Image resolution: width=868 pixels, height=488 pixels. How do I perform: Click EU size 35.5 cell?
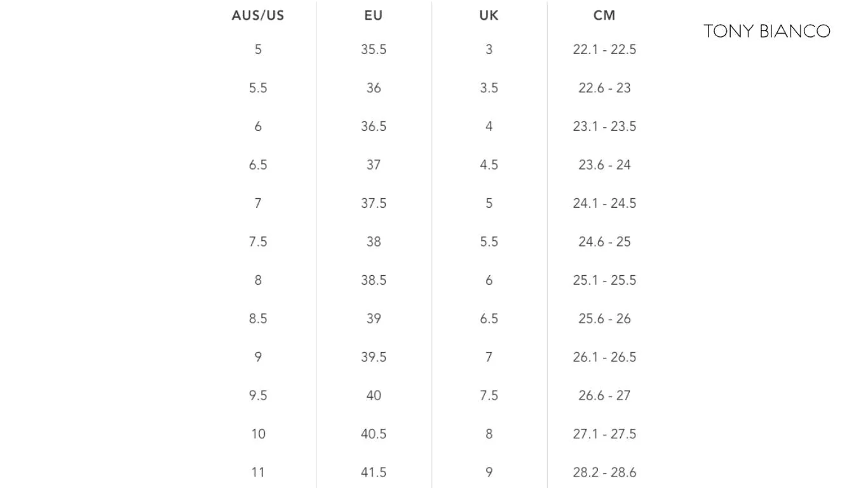pyautogui.click(x=374, y=50)
